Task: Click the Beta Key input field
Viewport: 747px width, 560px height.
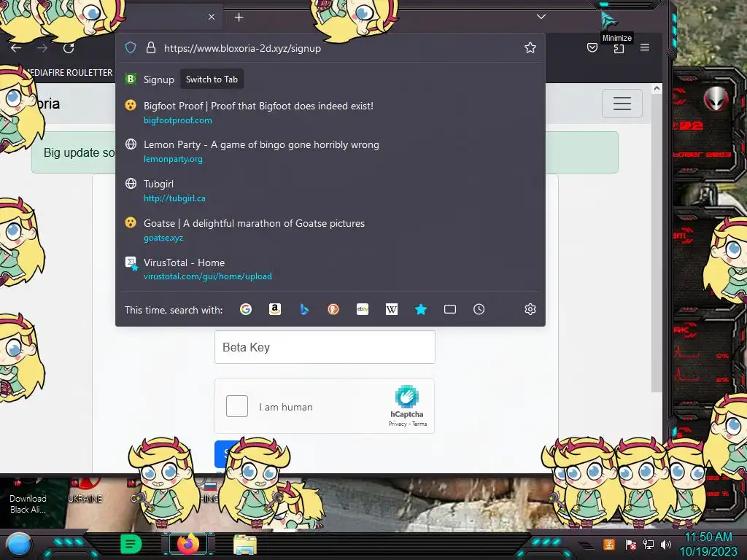Action: pos(325,347)
